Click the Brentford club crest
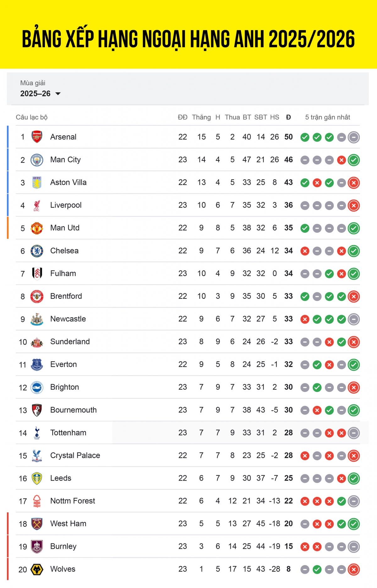Image resolution: width=377 pixels, height=588 pixels. coord(37,296)
